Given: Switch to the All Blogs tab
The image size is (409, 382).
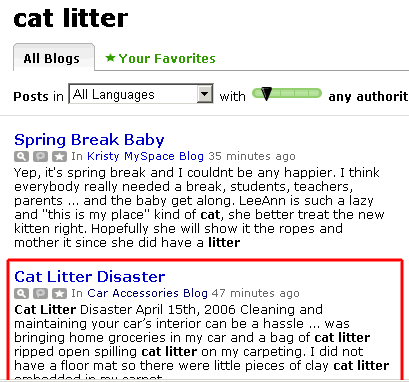Looking at the screenshot, I should click(54, 57).
